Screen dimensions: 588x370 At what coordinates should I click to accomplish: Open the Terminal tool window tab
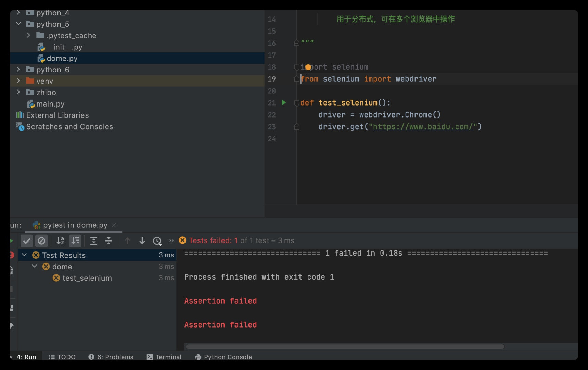tap(164, 357)
